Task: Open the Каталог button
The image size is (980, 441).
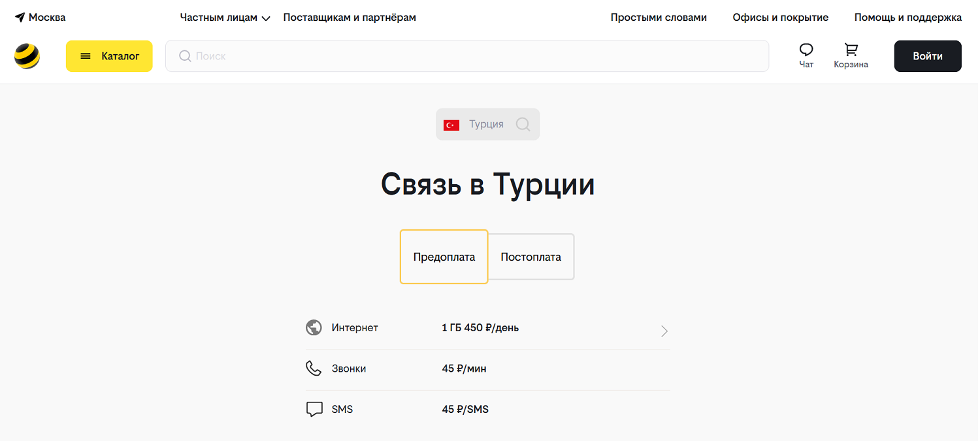Action: [x=109, y=56]
